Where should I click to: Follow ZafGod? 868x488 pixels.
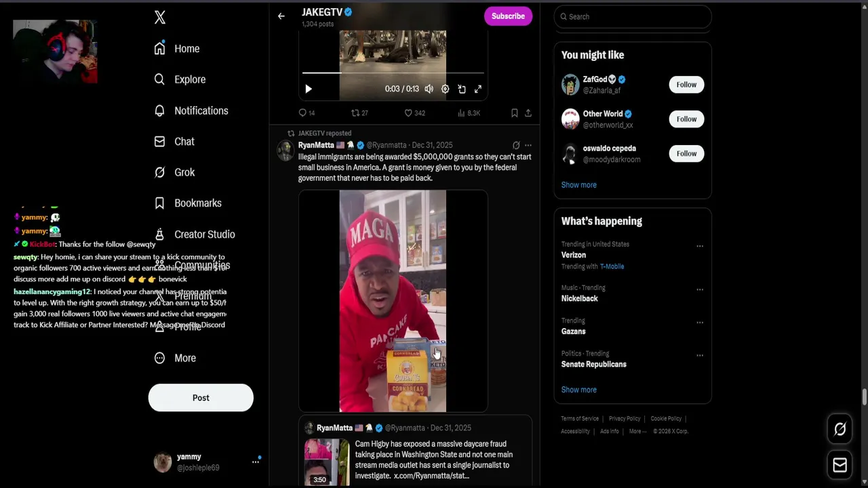[x=686, y=85]
